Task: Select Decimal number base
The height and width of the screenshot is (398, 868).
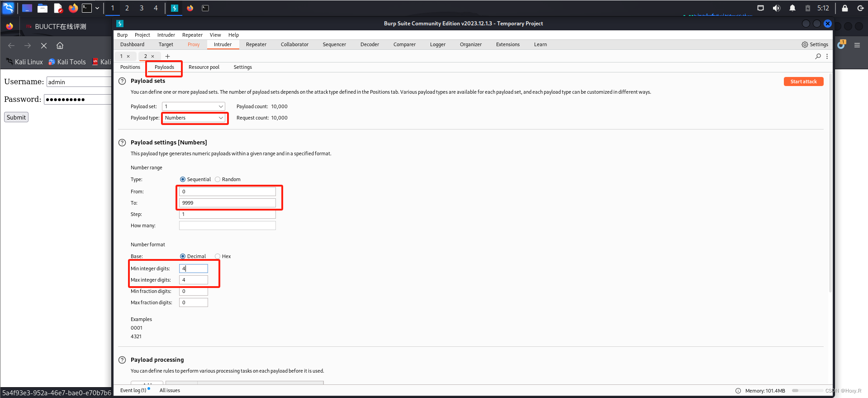Action: coord(183,256)
